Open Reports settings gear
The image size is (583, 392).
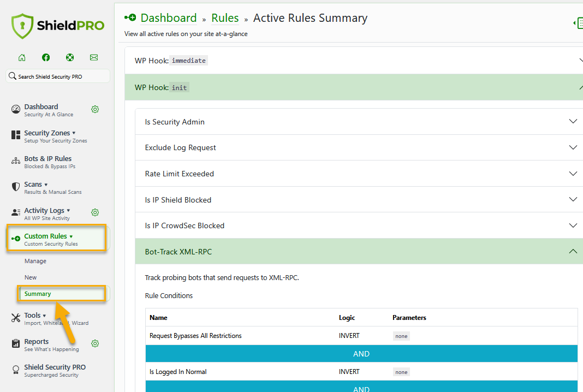tap(95, 343)
